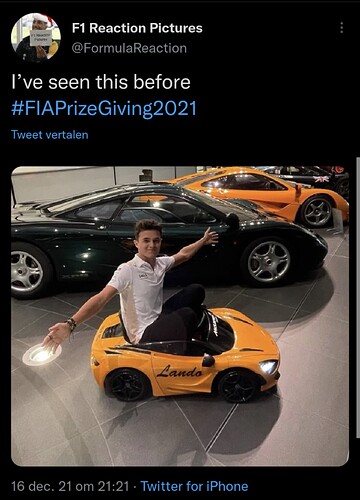Click the dark green McLaren's front wheel
Image resolution: width=360 pixels, height=500 pixels.
coord(269,261)
